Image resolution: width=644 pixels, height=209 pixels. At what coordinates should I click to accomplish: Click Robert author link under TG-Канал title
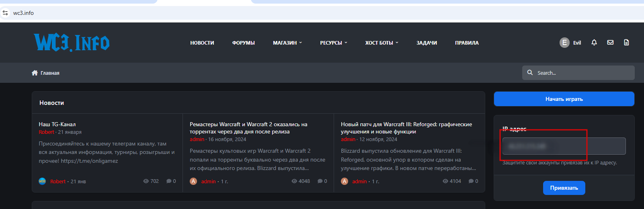(x=46, y=132)
